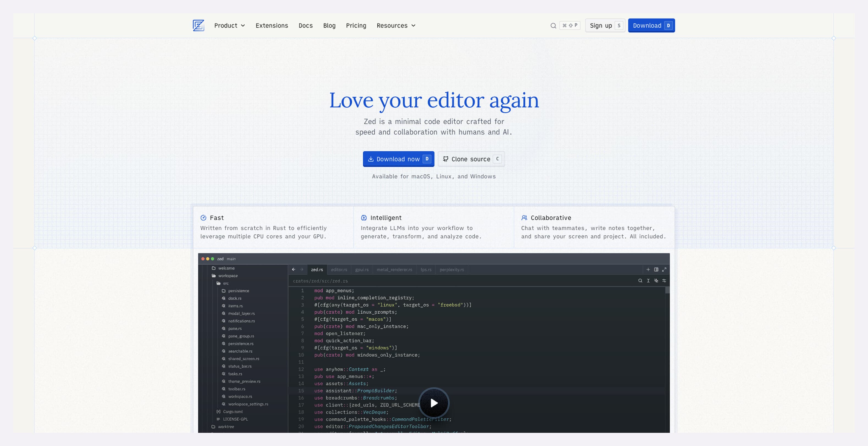
Task: Expand the worktree folder
Action: pos(223,427)
